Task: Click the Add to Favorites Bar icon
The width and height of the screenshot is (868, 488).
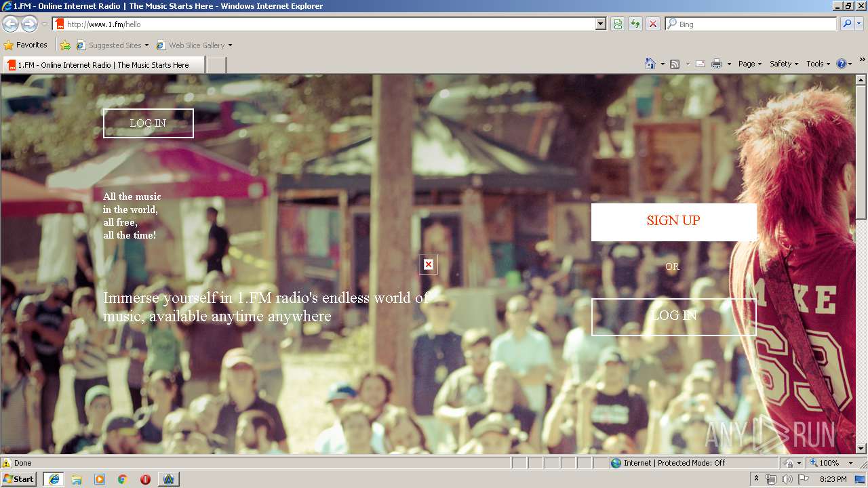Action: pyautogui.click(x=65, y=45)
